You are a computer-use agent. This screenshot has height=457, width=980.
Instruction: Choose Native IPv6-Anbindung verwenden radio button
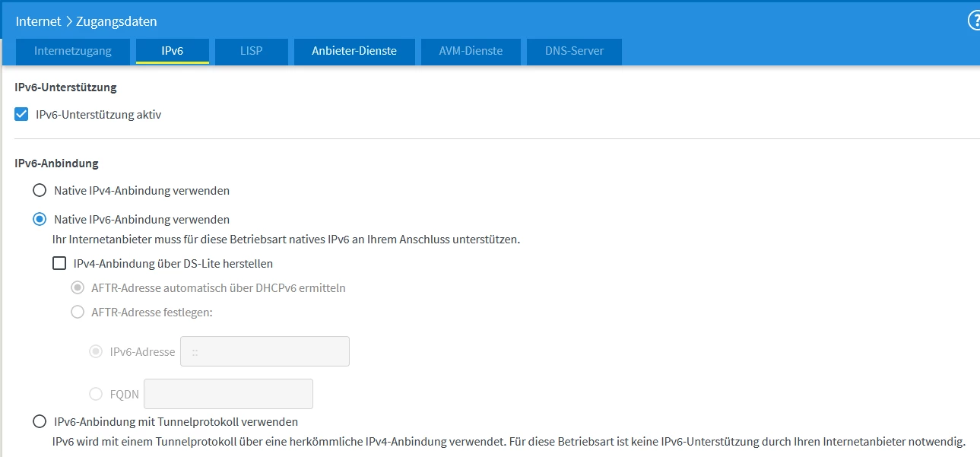(40, 220)
